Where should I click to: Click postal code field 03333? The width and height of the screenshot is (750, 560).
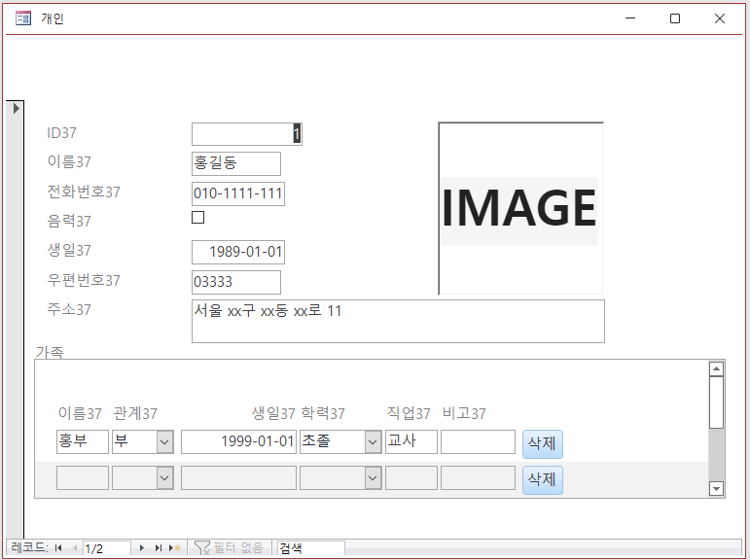tap(235, 282)
